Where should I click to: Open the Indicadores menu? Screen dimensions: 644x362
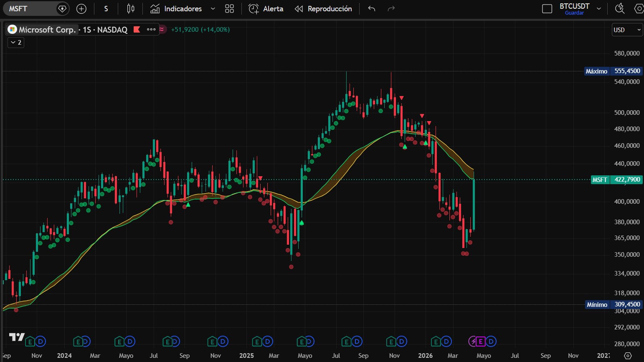(176, 9)
